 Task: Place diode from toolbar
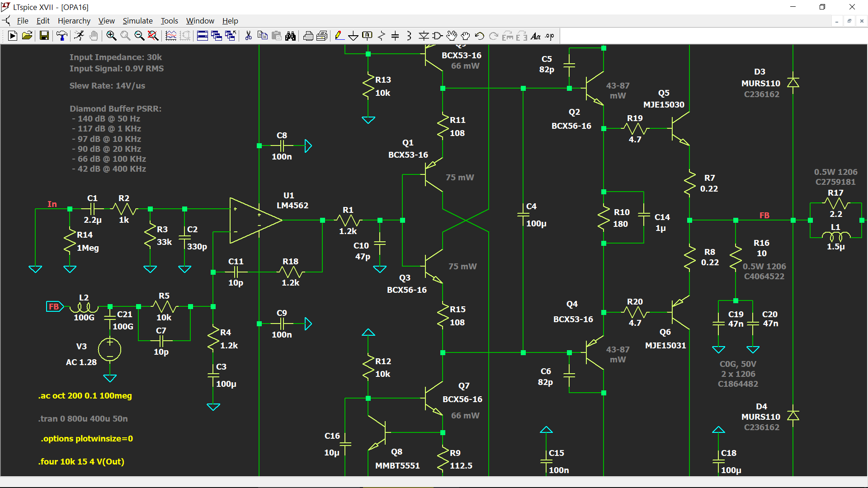click(424, 36)
